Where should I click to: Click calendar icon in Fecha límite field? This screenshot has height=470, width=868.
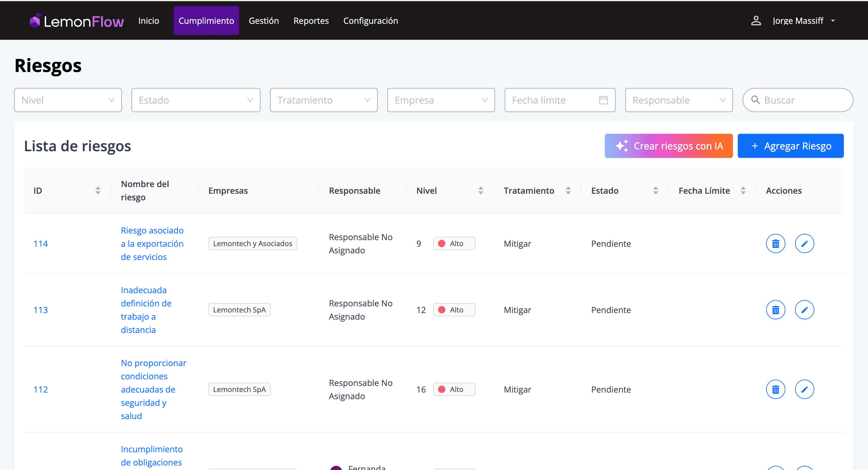pyautogui.click(x=603, y=100)
